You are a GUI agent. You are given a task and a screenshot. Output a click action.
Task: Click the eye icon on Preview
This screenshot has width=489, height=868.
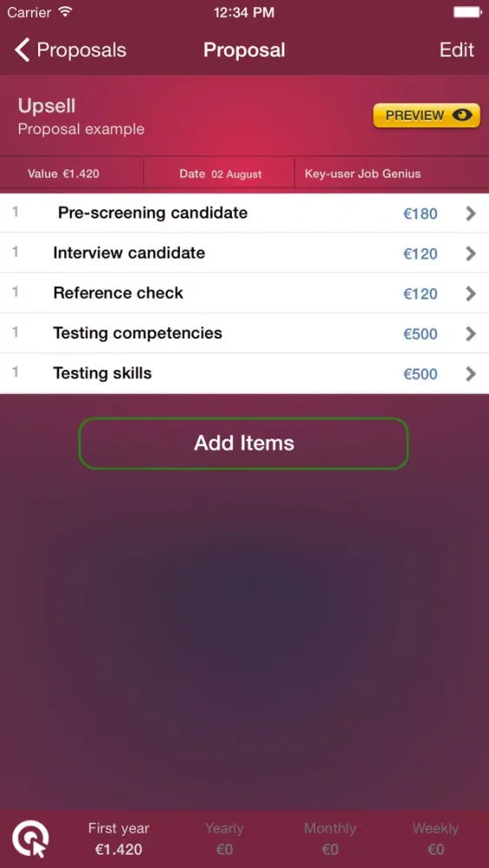point(462,115)
